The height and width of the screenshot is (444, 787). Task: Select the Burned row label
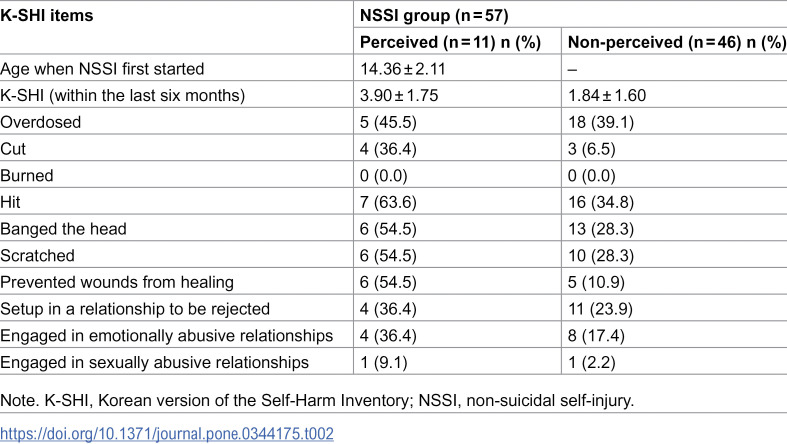pos(27,176)
